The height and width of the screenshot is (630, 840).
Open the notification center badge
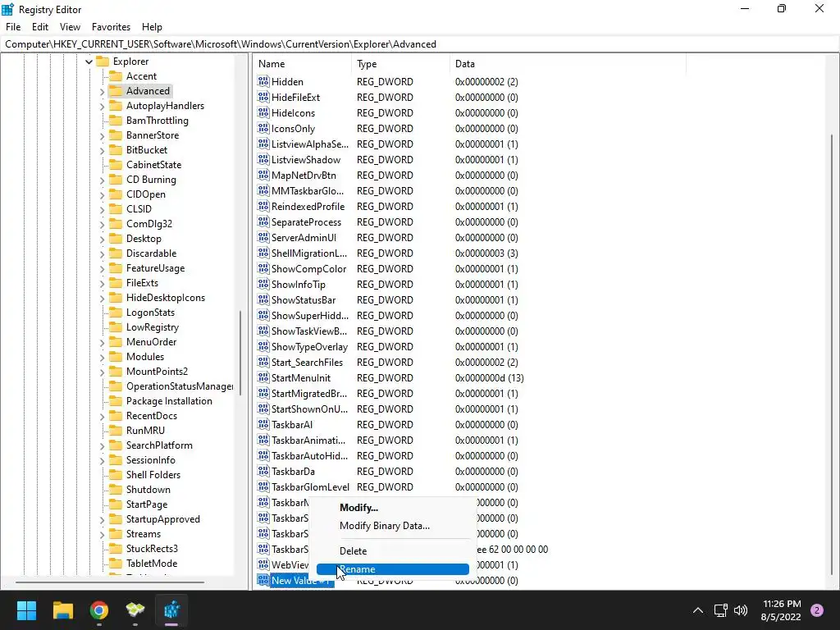817,610
